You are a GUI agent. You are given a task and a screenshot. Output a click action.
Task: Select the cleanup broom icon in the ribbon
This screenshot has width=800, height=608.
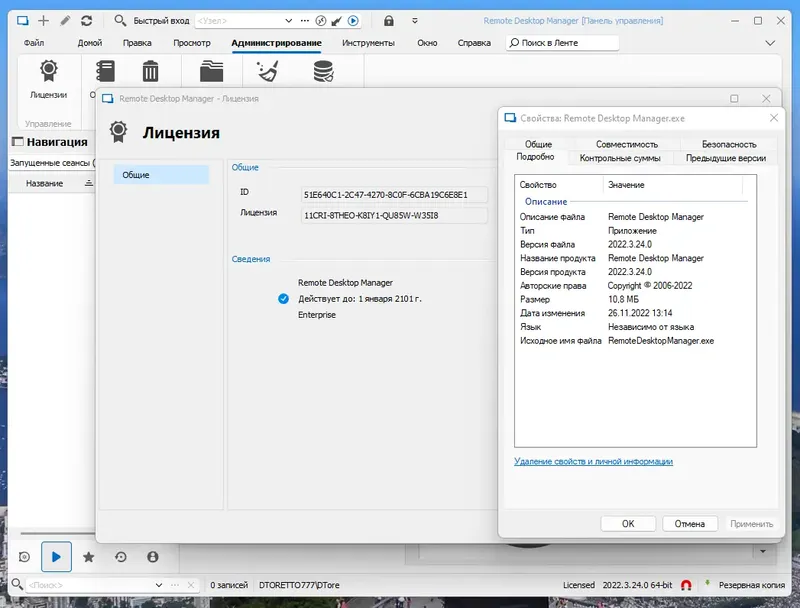point(265,72)
